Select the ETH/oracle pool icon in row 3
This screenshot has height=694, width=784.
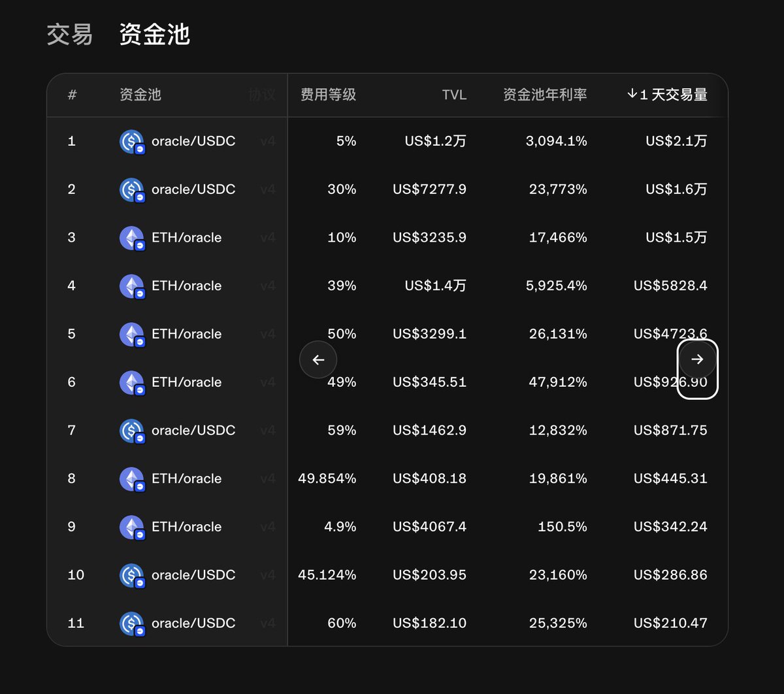[x=132, y=237]
